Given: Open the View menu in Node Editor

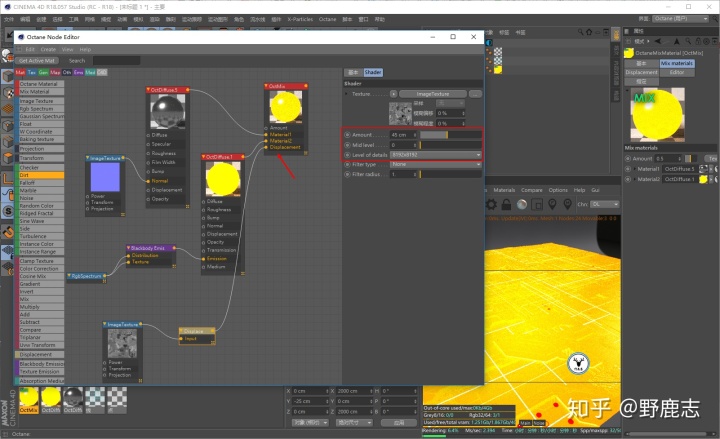Looking at the screenshot, I should (x=68, y=50).
